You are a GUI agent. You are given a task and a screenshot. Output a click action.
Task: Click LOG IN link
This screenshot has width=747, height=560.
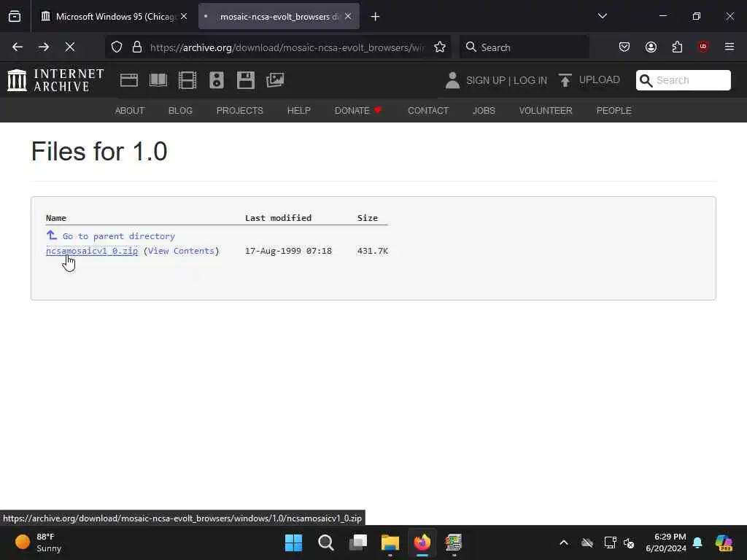530,80
